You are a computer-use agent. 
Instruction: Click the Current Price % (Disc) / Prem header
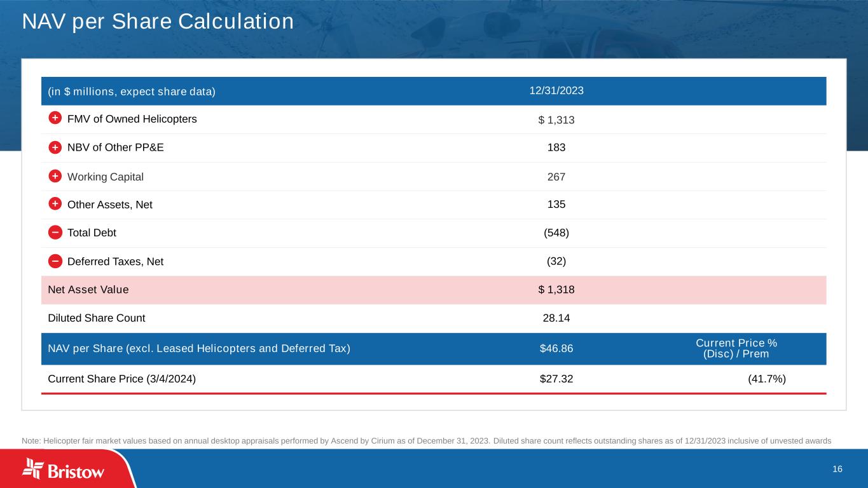736,348
